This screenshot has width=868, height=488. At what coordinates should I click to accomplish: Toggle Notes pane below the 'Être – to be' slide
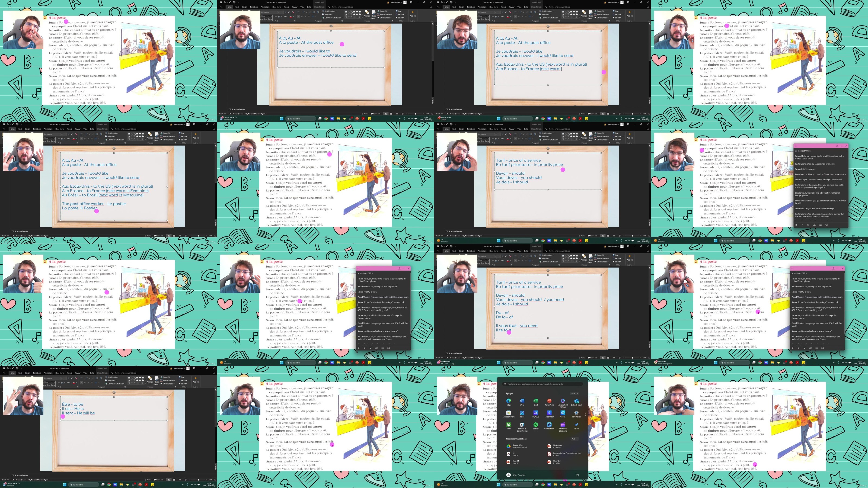(x=148, y=480)
